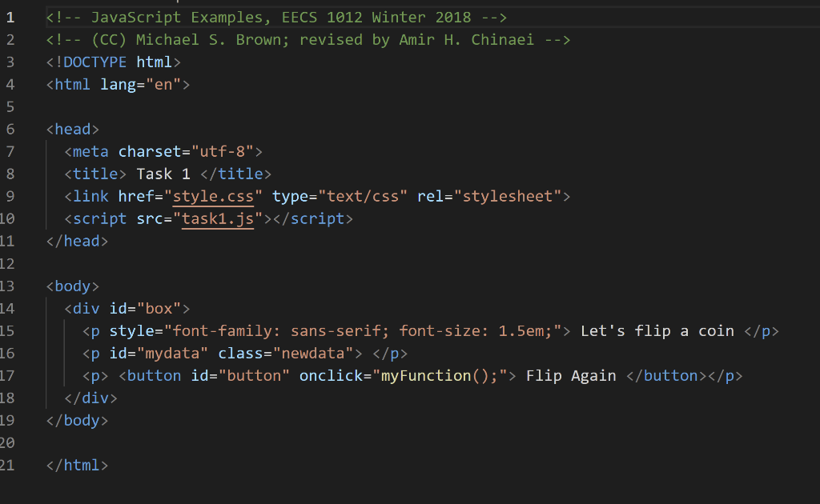Click the "button" id value on line 17
The width and height of the screenshot is (820, 504).
pos(254,376)
